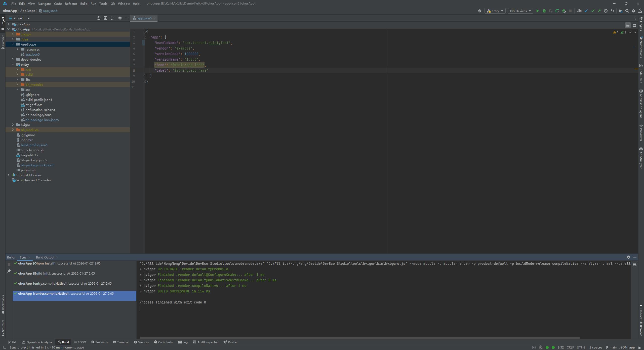Open the entry run configuration dropdown

pos(495,11)
